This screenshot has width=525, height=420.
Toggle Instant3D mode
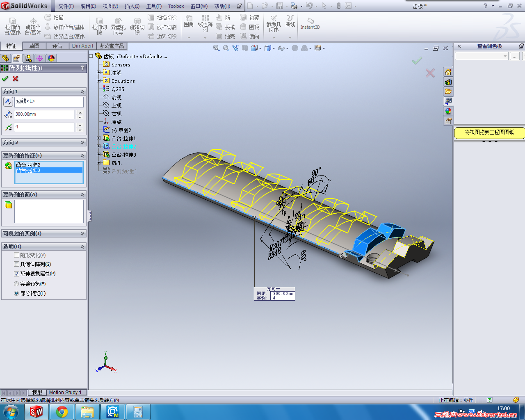click(310, 24)
